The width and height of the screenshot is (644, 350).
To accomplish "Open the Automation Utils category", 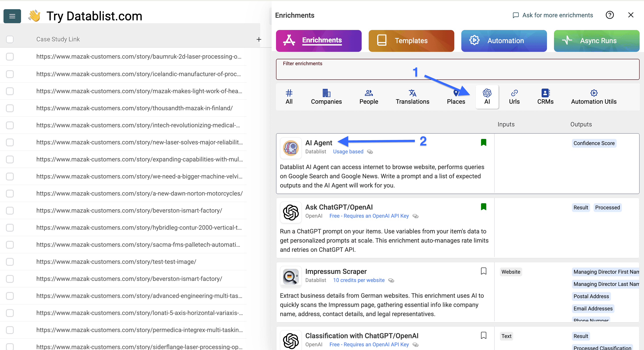I will pyautogui.click(x=594, y=96).
